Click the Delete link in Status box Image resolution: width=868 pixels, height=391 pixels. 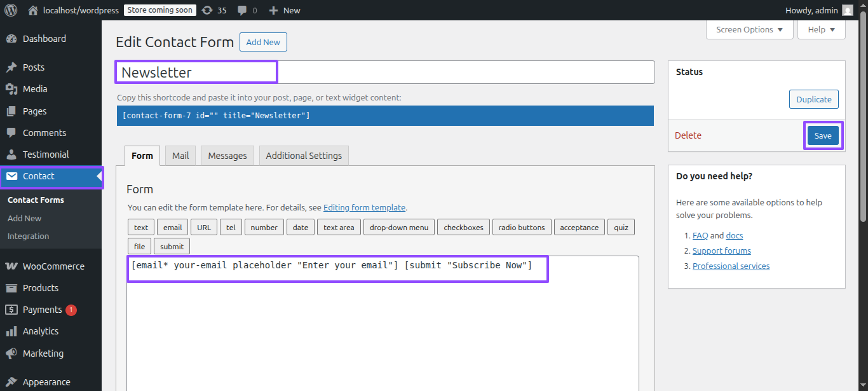coord(688,135)
